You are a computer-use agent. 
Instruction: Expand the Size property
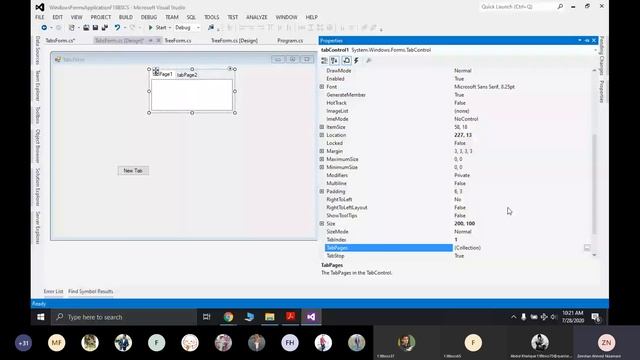322,224
